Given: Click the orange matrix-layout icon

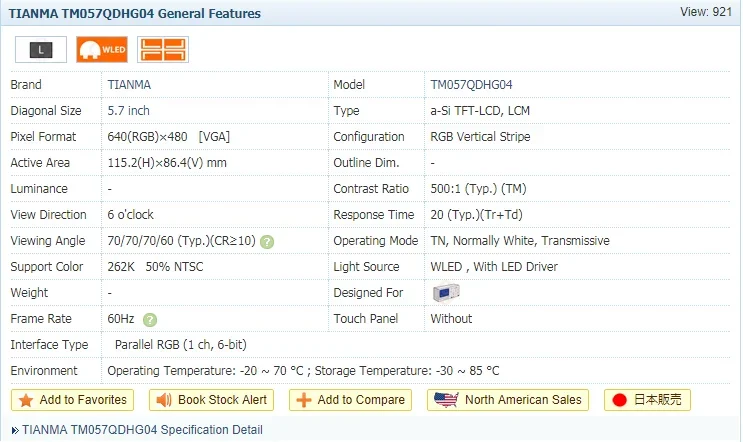Looking at the screenshot, I should [163, 49].
